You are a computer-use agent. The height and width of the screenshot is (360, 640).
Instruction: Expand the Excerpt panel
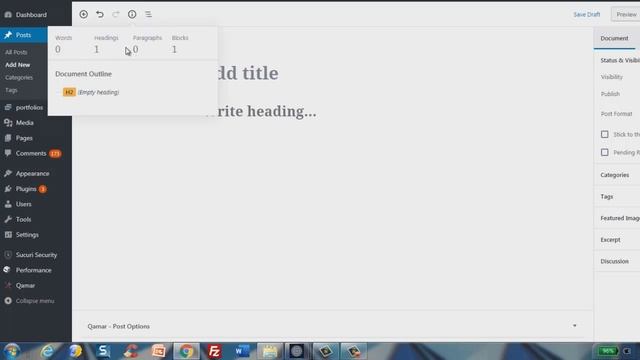(610, 240)
